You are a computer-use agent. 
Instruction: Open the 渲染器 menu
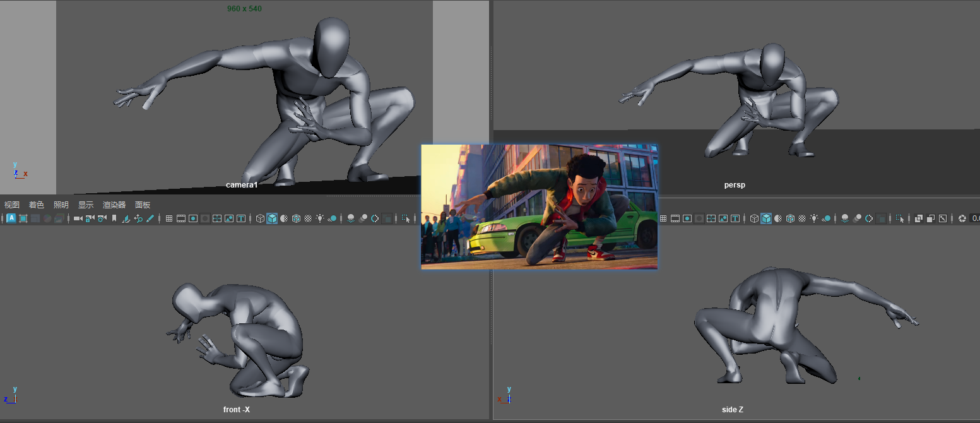point(114,205)
